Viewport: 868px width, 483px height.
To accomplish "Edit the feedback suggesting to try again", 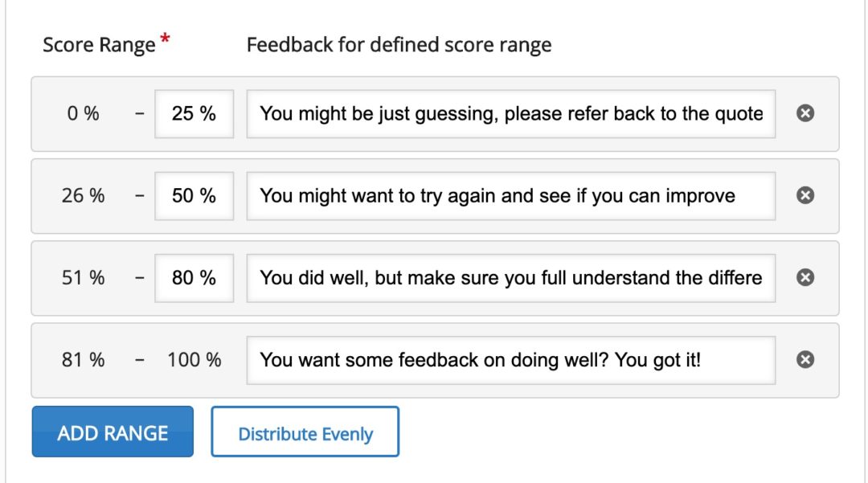I will (511, 196).
